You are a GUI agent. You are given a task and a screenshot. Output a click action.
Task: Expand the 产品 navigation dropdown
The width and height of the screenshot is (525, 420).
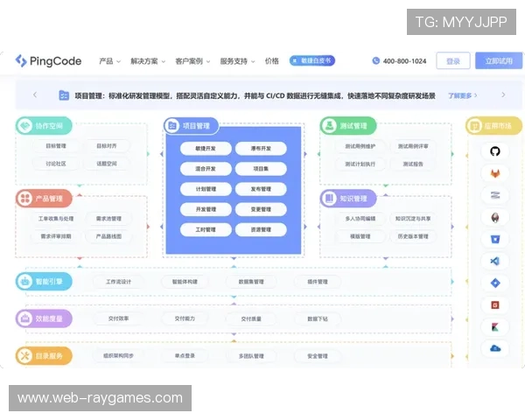click(110, 61)
